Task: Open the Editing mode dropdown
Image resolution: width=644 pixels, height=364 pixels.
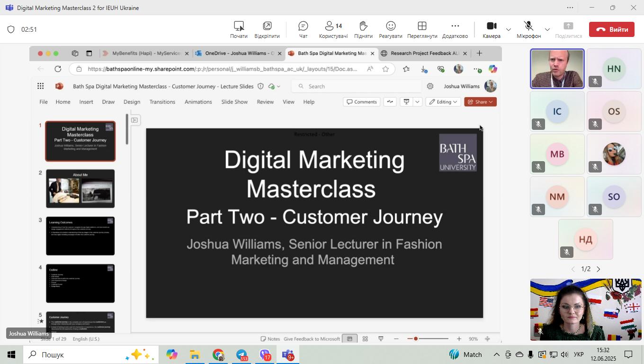Action: tap(443, 102)
